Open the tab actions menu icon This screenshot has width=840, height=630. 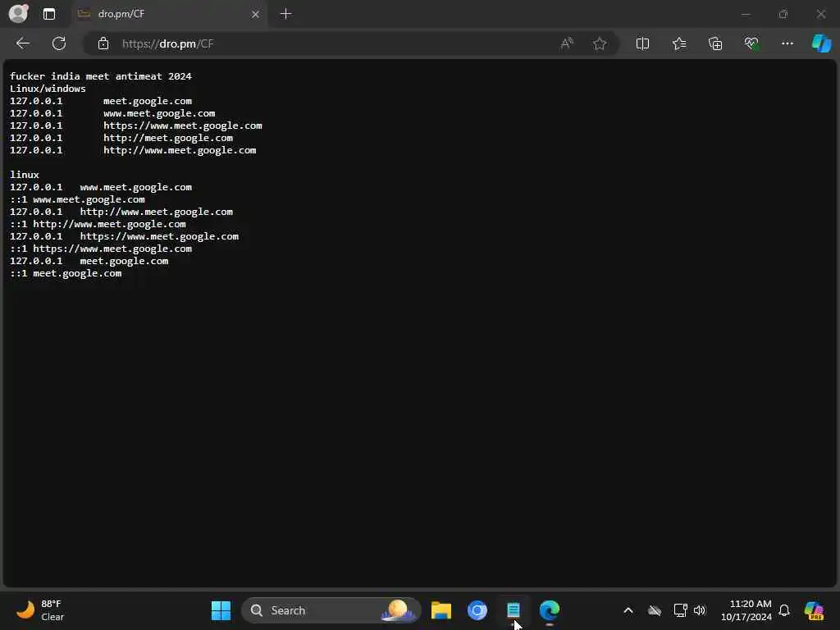pos(48,14)
